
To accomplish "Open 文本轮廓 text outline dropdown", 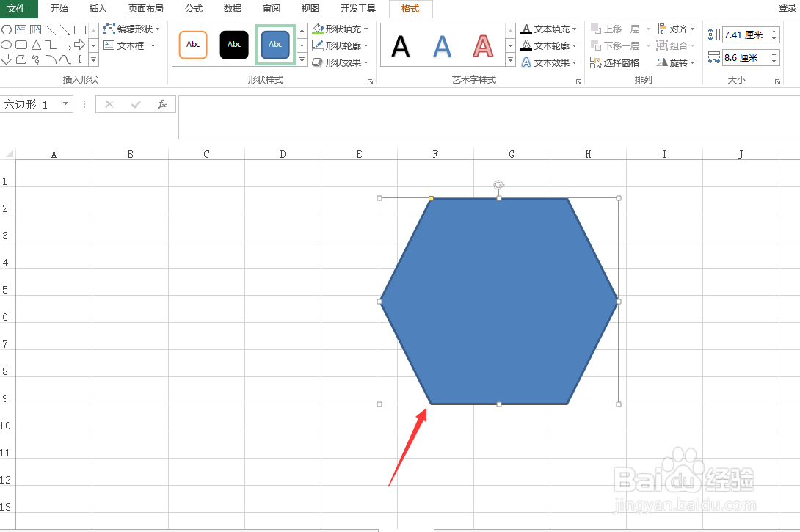I will pyautogui.click(x=548, y=46).
